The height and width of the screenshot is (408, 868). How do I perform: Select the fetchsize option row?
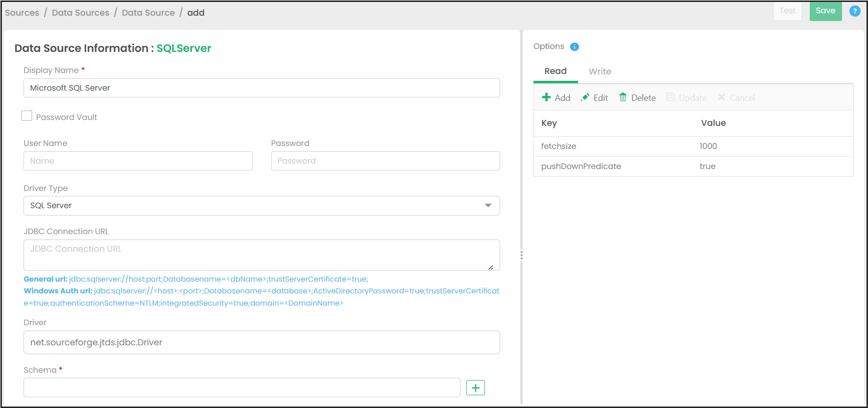point(693,146)
